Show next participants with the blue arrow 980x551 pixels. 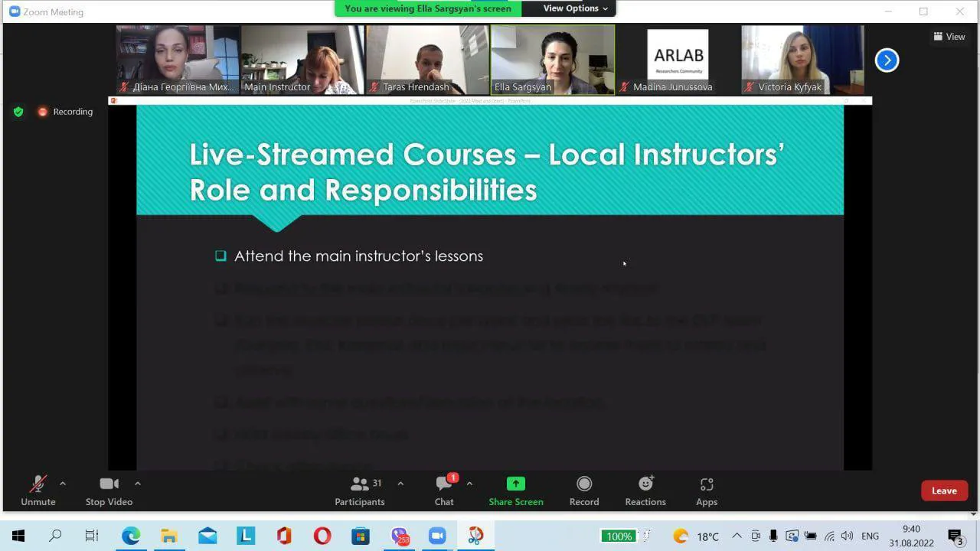(x=887, y=60)
